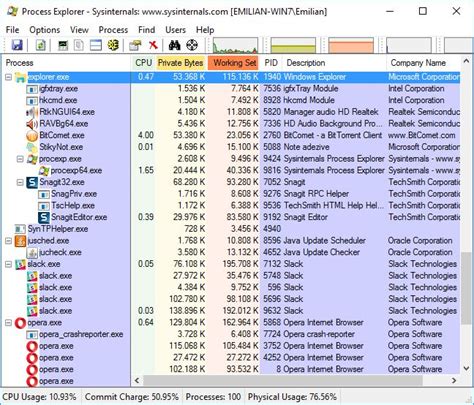Open the Find menu
This screenshot has width=474, height=405.
click(x=147, y=30)
